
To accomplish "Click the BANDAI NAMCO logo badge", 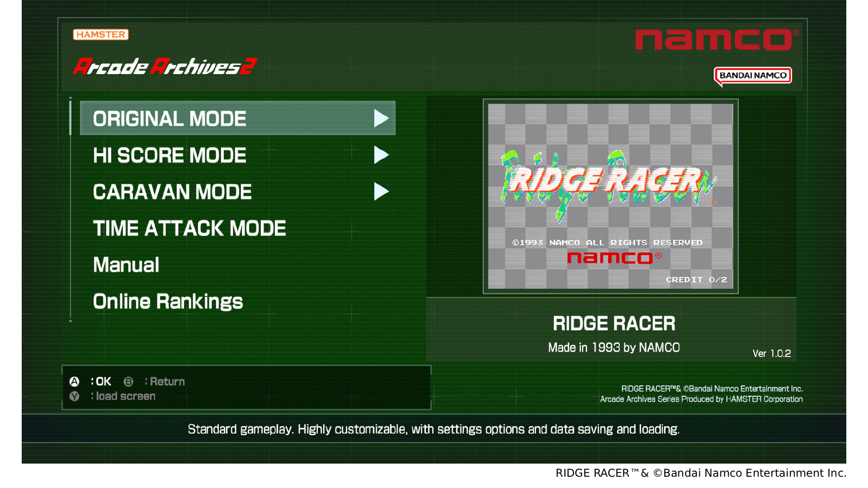I will (x=753, y=76).
